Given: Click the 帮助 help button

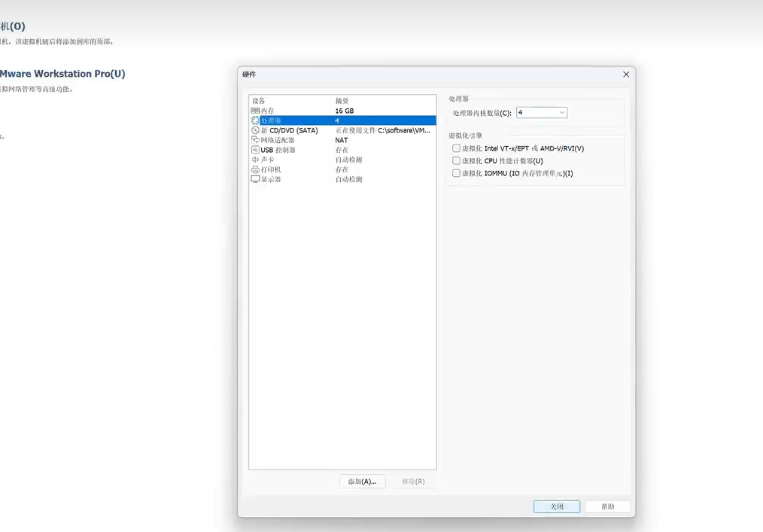Looking at the screenshot, I should pos(608,506).
